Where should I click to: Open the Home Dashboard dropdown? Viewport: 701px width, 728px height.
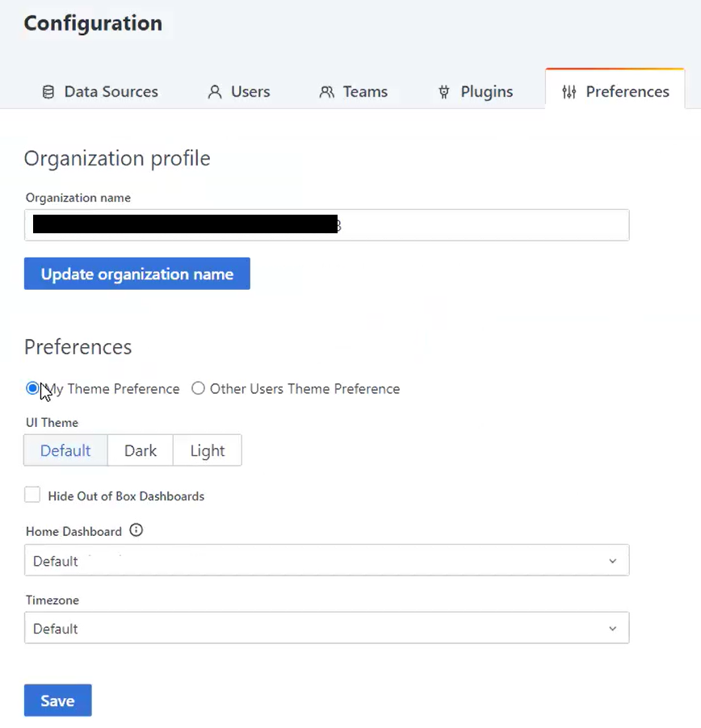tap(326, 561)
